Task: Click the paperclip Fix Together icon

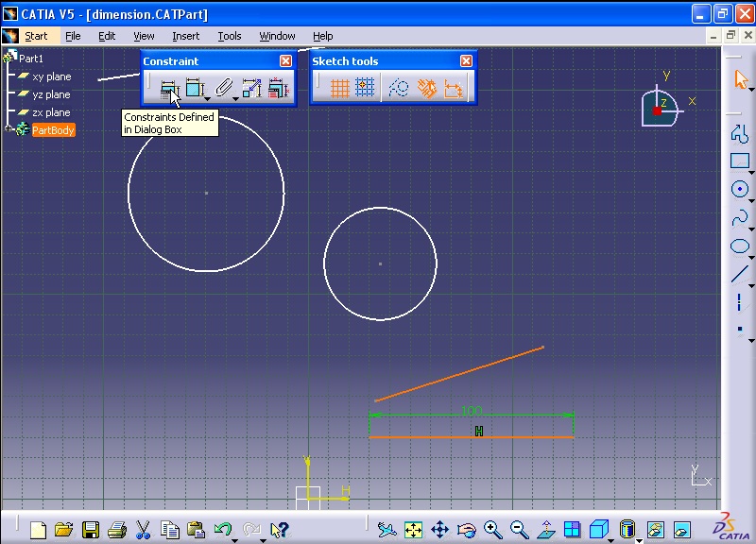Action: pos(223,88)
